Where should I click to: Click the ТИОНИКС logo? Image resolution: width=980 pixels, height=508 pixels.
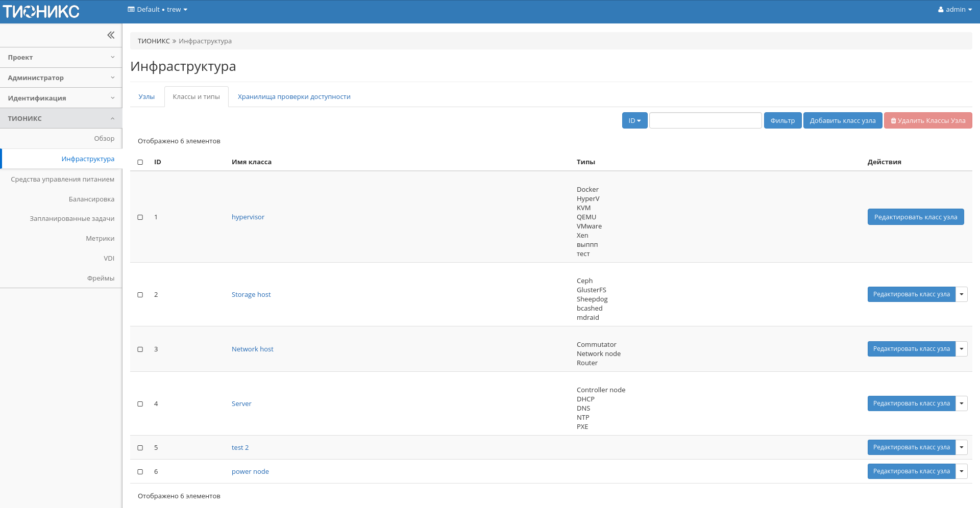click(41, 11)
